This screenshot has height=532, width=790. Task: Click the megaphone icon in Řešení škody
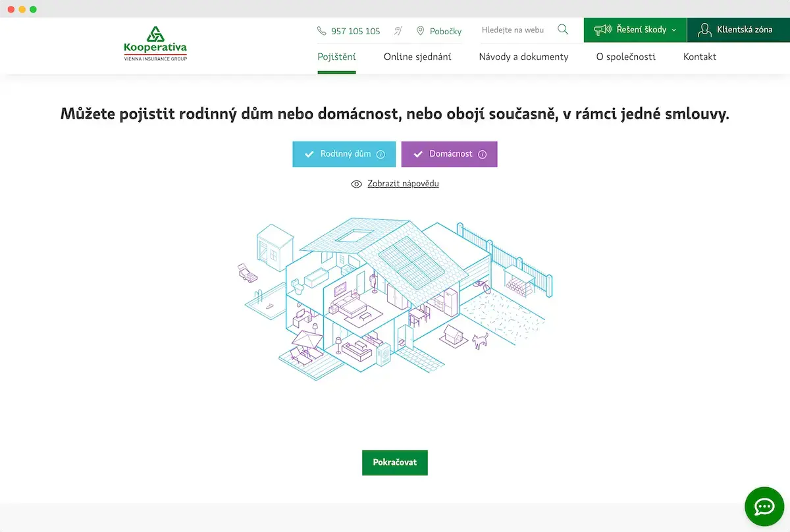pyautogui.click(x=602, y=30)
